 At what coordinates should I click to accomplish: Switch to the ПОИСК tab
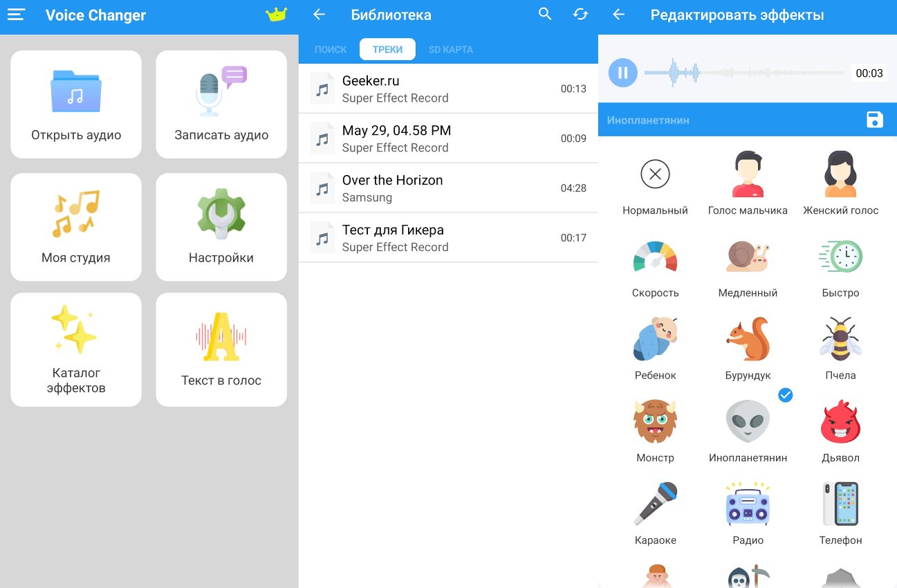pyautogui.click(x=331, y=50)
